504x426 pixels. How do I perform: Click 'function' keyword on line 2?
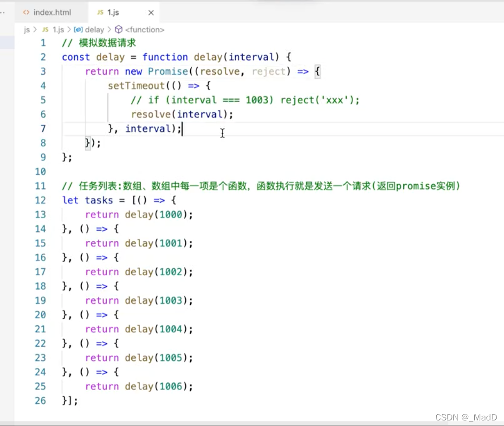pyautogui.click(x=165, y=57)
